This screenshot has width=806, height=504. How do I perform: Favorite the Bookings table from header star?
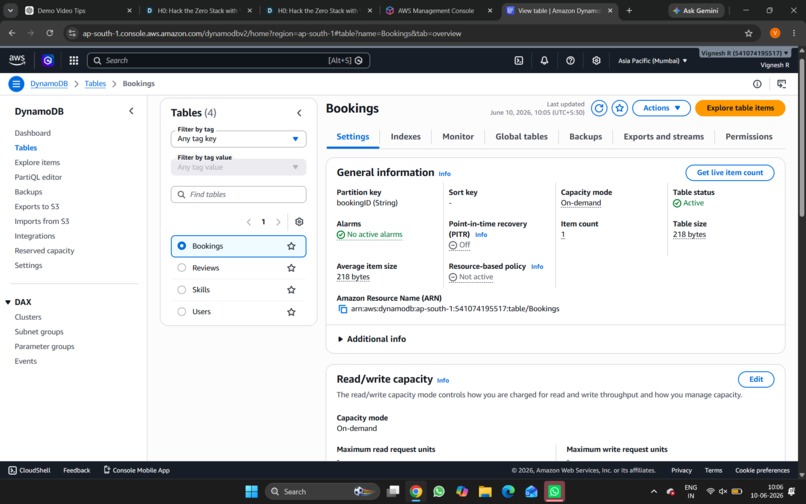(619, 108)
